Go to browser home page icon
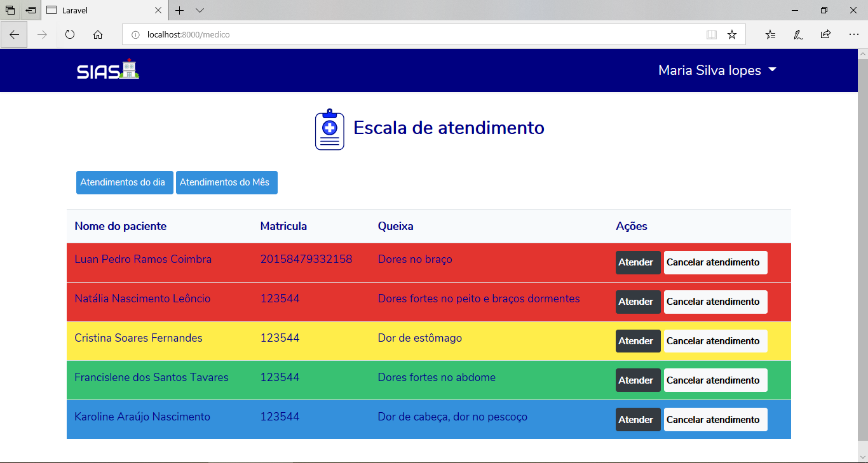Screen dimensions: 868x463 (x=98, y=35)
